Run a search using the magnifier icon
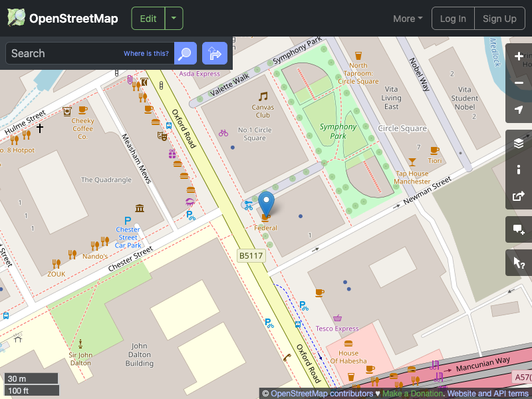This screenshot has height=399, width=532. pyautogui.click(x=185, y=53)
